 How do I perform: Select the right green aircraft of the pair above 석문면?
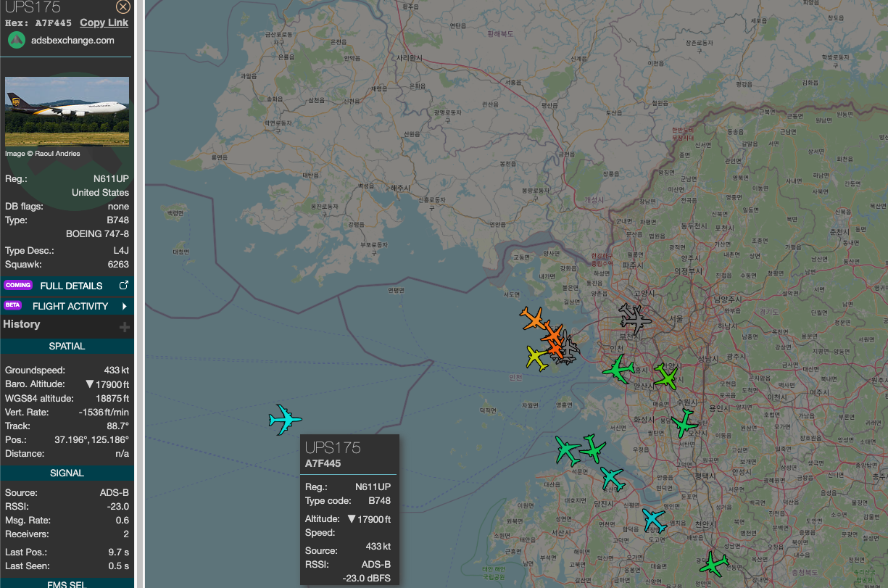593,449
